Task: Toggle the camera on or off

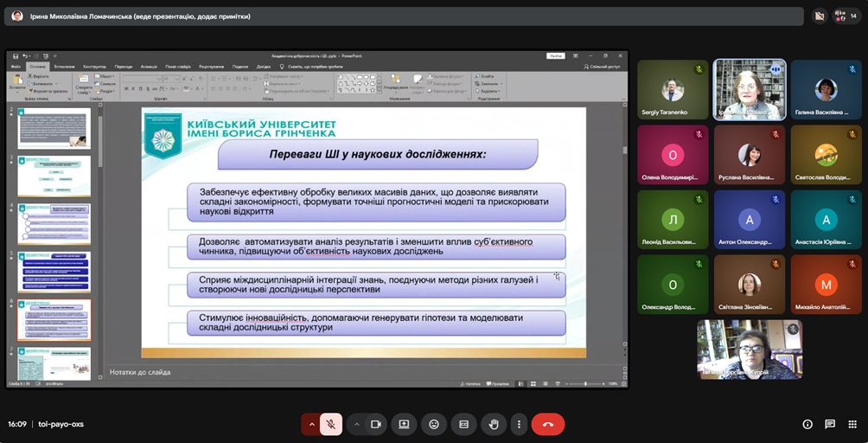Action: click(376, 424)
